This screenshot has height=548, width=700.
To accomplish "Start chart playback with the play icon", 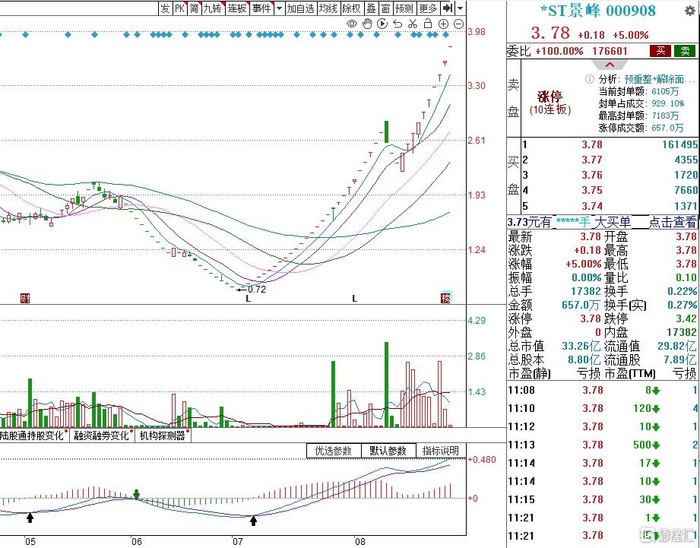I will (x=382, y=24).
